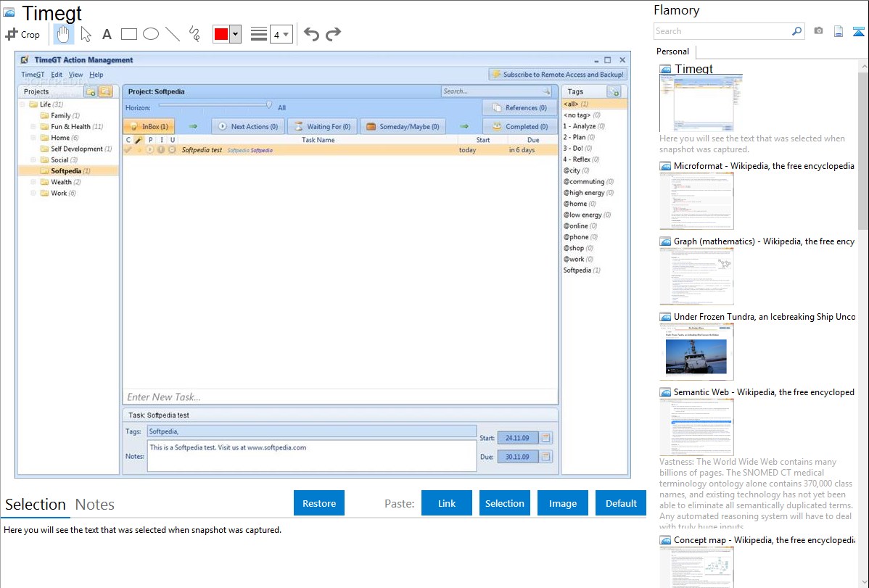Expand the Fun & Health project node
869x588 pixels.
tap(34, 126)
